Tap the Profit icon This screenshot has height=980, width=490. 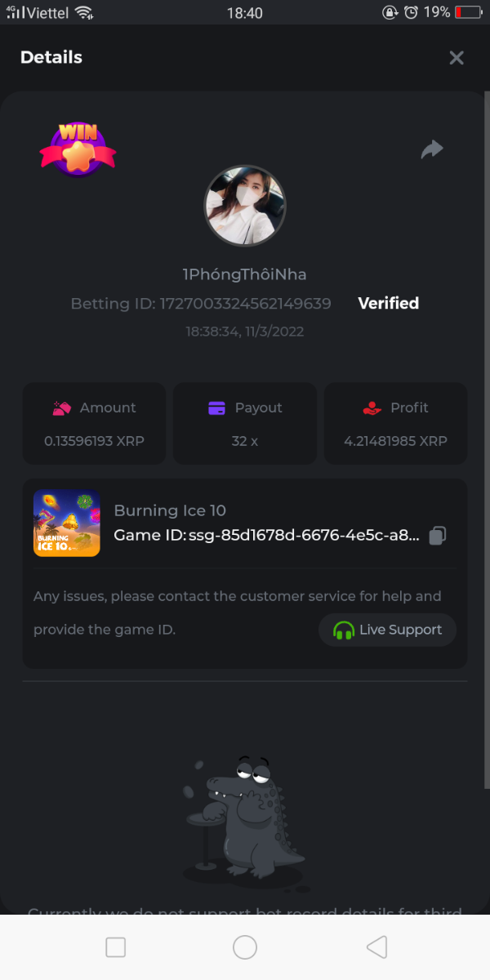click(372, 408)
